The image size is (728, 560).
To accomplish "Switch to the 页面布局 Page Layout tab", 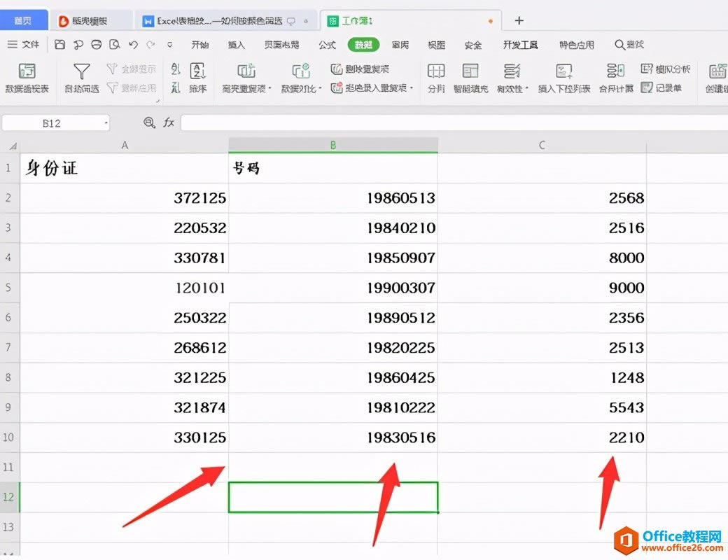I will 282,45.
